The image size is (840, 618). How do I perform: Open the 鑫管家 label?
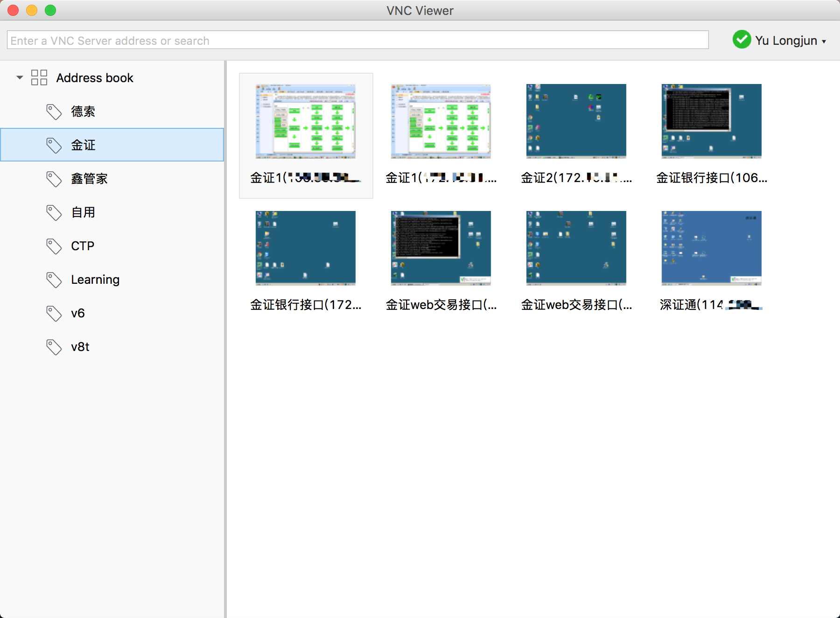89,179
